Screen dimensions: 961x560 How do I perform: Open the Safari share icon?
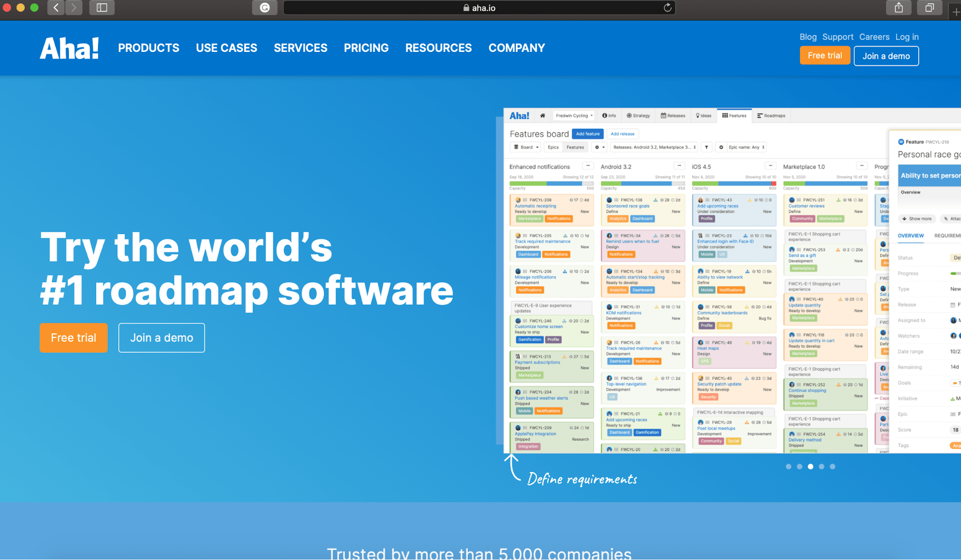[x=899, y=8]
